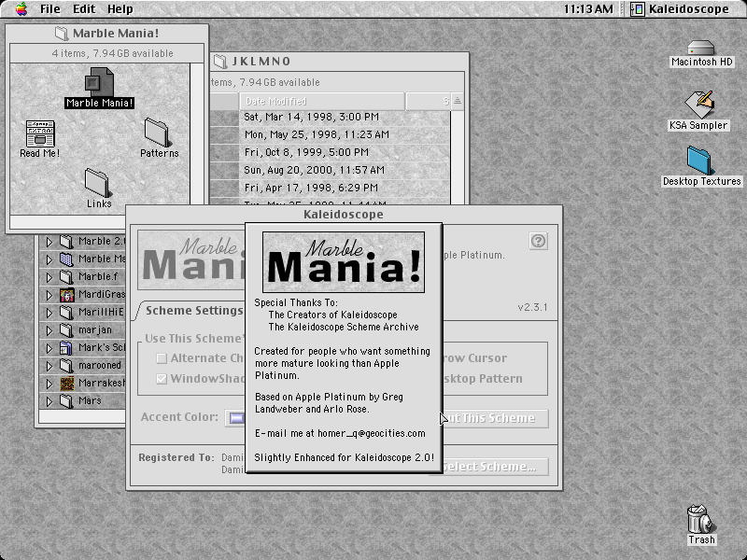Select the row dated Mon, May 25, 1998

(330, 134)
